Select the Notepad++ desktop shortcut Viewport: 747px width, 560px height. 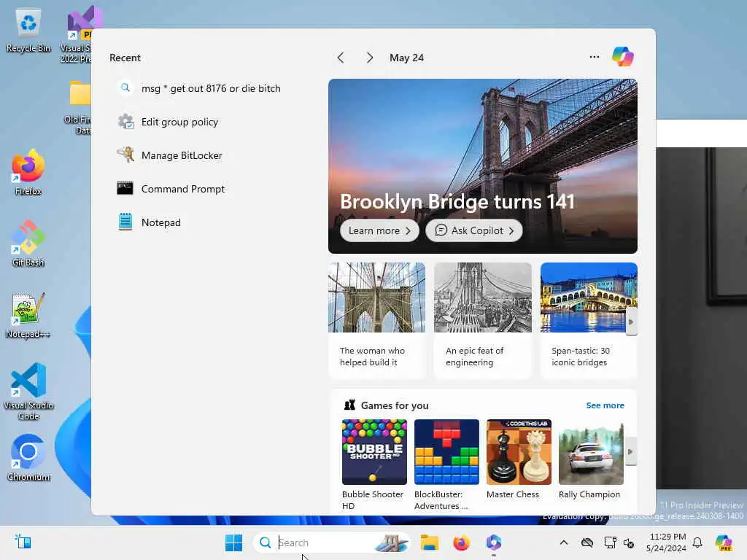(28, 315)
